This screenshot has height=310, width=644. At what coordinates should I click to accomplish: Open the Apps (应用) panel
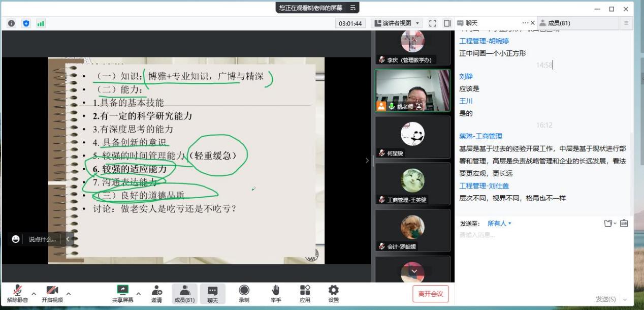[x=305, y=293]
